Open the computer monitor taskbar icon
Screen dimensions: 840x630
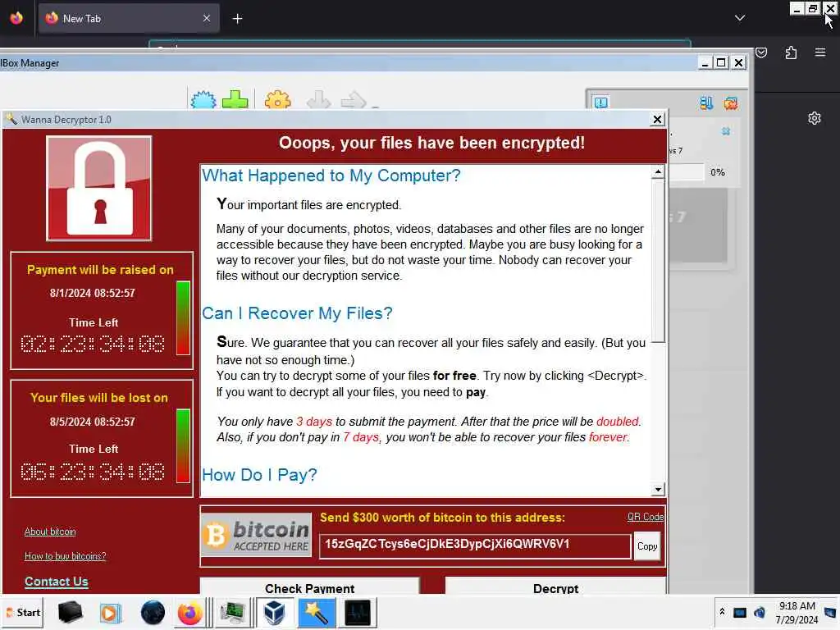point(232,613)
